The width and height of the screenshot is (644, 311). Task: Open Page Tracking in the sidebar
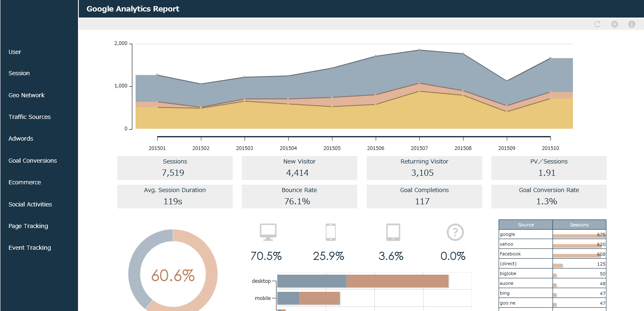click(x=28, y=226)
